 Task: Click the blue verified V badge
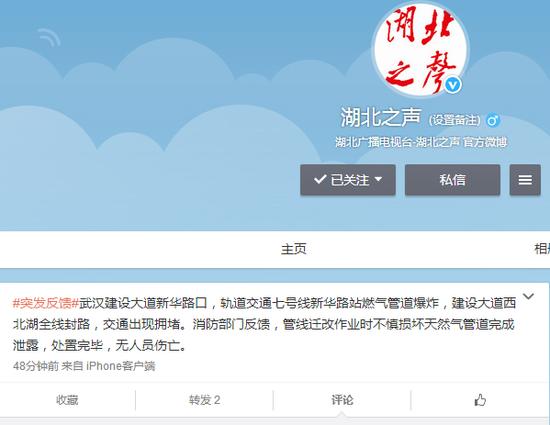(x=453, y=85)
